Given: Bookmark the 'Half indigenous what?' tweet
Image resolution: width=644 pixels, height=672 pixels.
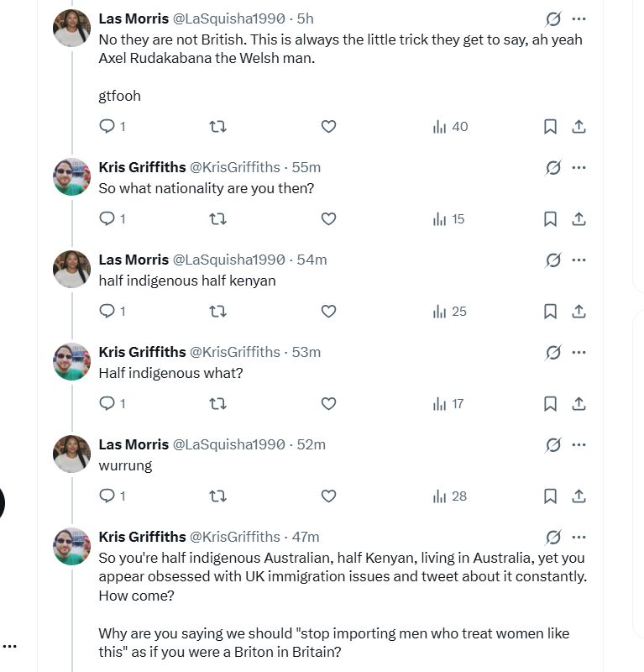Looking at the screenshot, I should click(550, 404).
